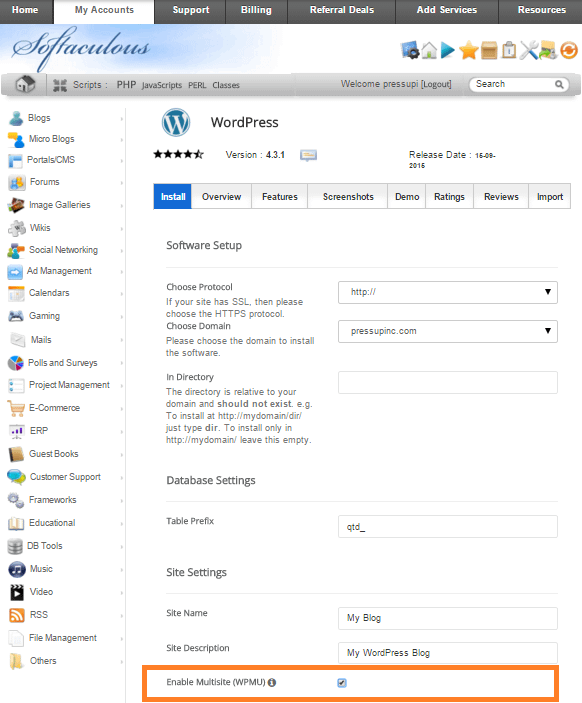582x703 pixels.
Task: Click the Image Galleries category icon
Action: 16,205
